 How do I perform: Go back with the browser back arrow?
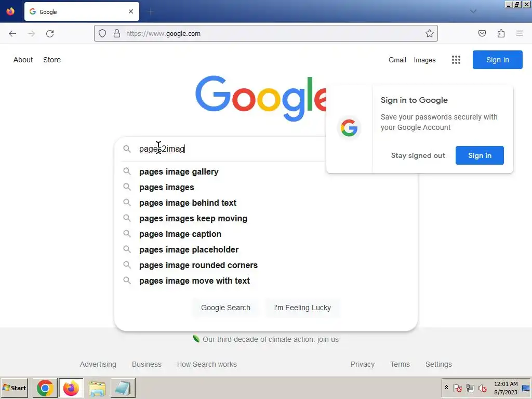click(x=12, y=34)
